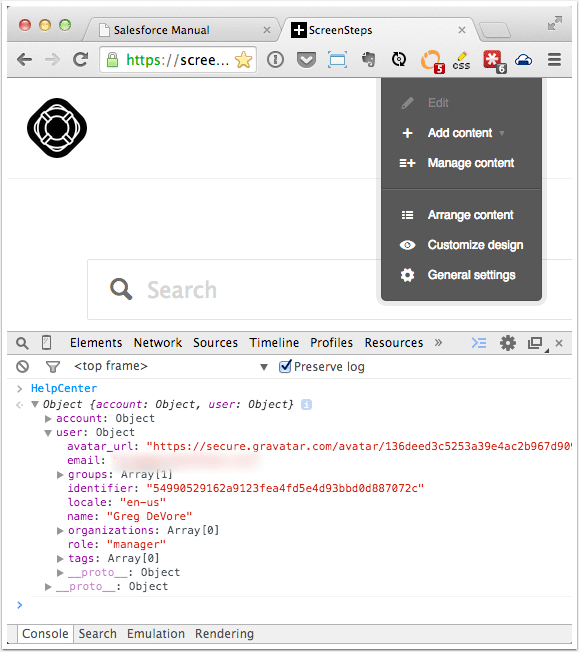Image resolution: width=579 pixels, height=652 pixels.
Task: Select the ScreenSteps browser tab
Action: pos(377,30)
